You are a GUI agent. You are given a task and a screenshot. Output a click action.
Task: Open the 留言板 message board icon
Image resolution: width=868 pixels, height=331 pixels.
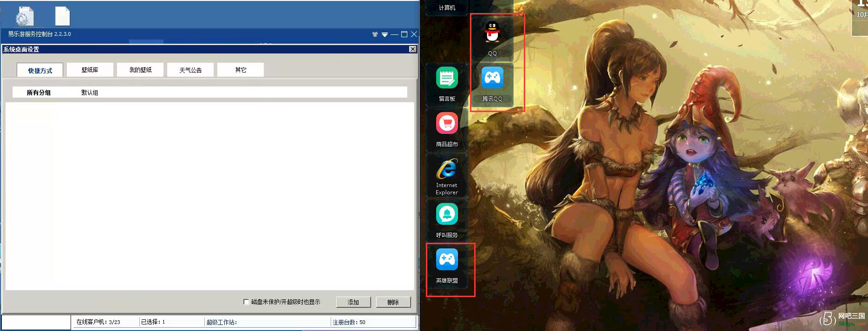click(447, 78)
